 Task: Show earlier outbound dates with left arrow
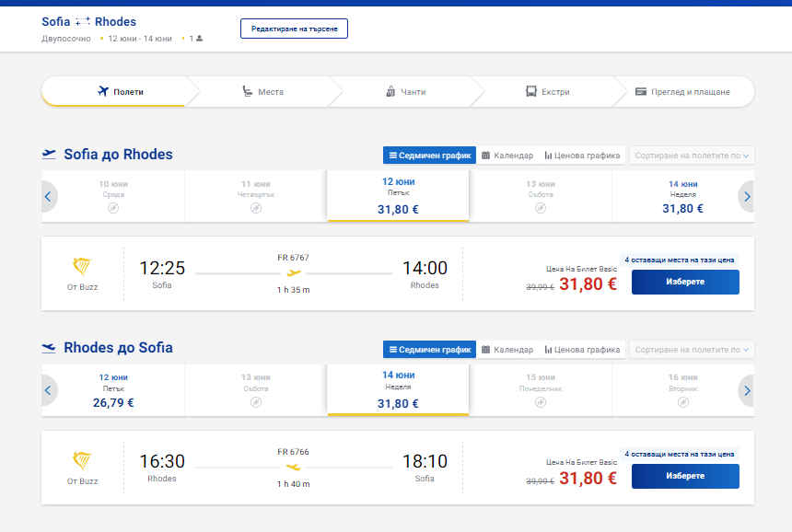(x=49, y=196)
